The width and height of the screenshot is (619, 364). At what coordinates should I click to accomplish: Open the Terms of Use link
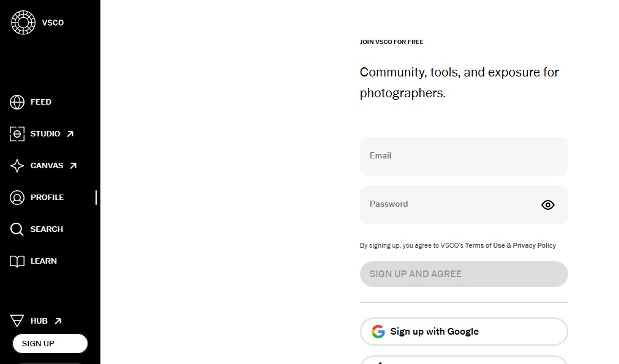(x=485, y=245)
